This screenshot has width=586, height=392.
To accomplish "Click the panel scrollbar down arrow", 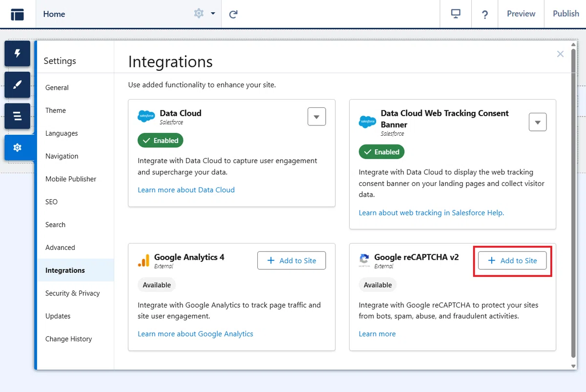I will pyautogui.click(x=573, y=366).
